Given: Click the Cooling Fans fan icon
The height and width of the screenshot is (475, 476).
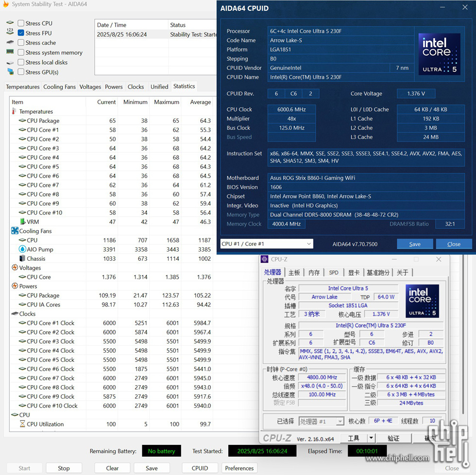Looking at the screenshot, I should 15,231.
